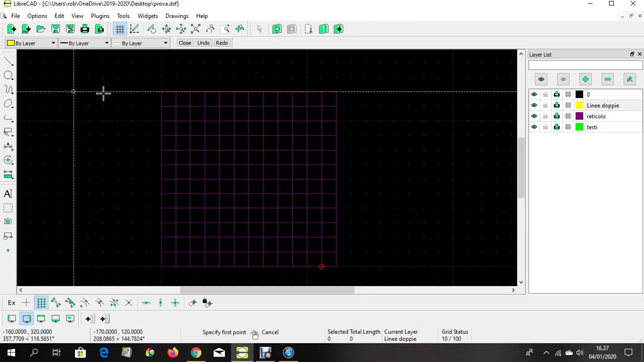Open the Drawings menu
The width and height of the screenshot is (644, 362).
tap(177, 16)
